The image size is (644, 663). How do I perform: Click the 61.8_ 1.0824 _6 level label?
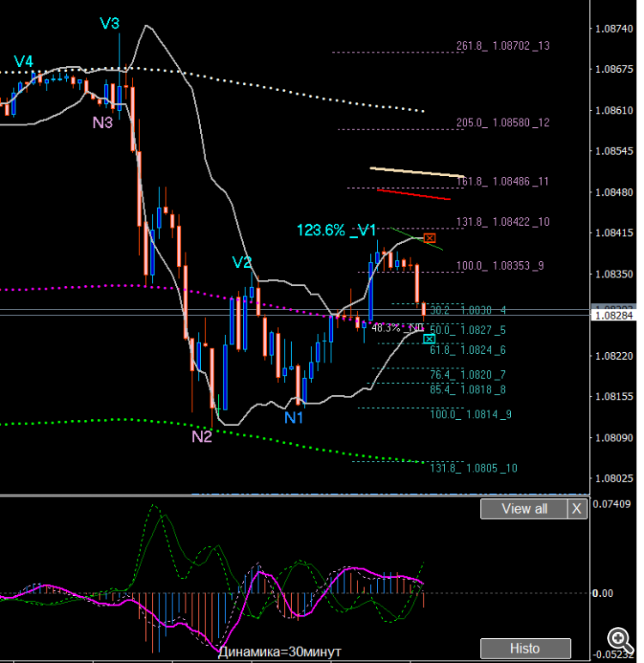pyautogui.click(x=468, y=350)
